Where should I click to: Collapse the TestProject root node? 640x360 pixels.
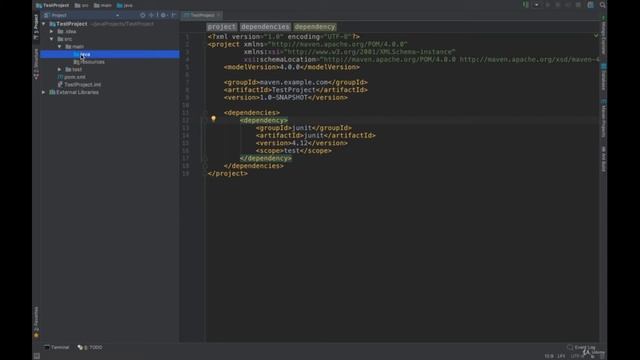point(44,24)
